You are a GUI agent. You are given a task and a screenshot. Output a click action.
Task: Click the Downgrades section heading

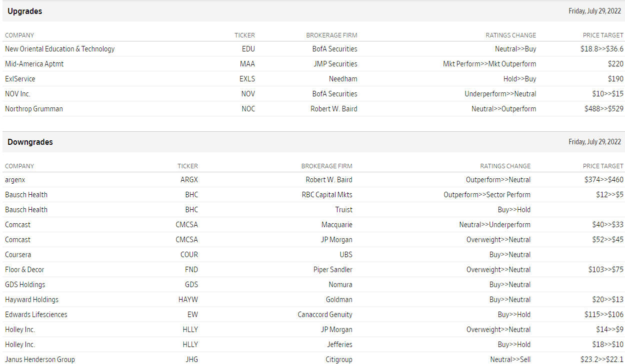click(x=30, y=142)
